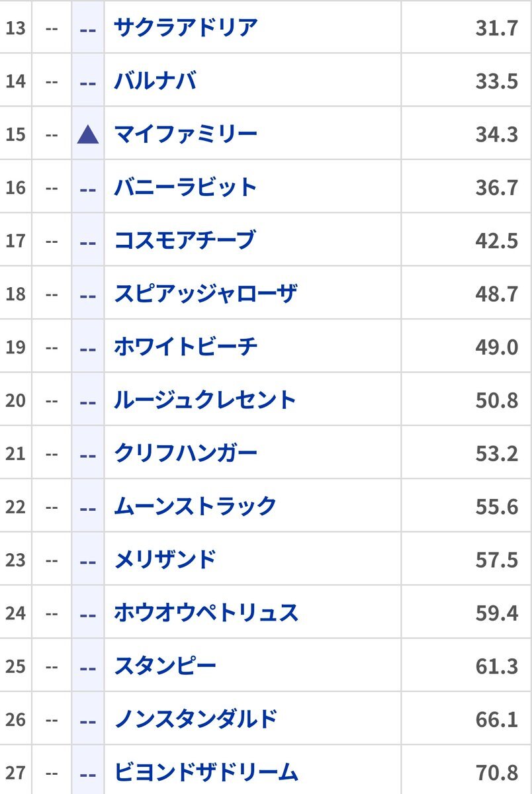Click the triangle mark beside マイファミリー
The image size is (532, 794).
(88, 134)
